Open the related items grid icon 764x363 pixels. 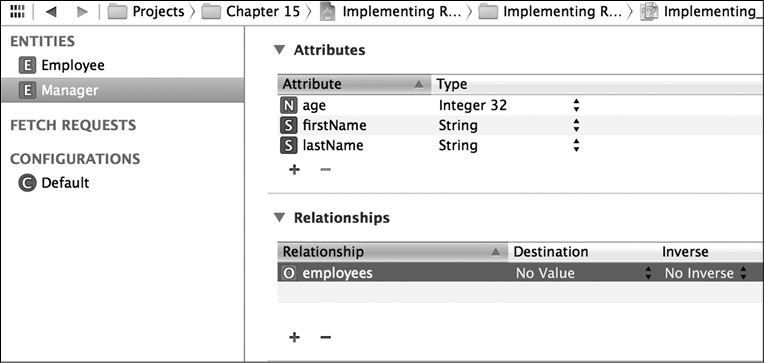[17, 12]
